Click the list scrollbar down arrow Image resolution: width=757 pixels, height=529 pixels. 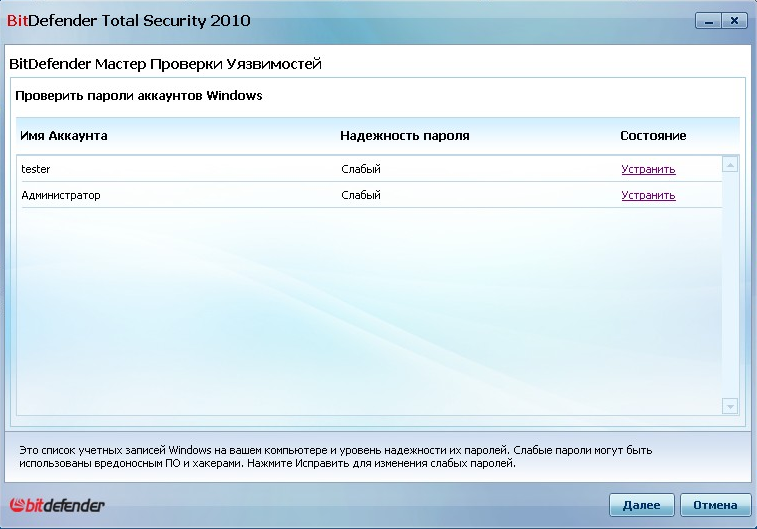tap(730, 406)
